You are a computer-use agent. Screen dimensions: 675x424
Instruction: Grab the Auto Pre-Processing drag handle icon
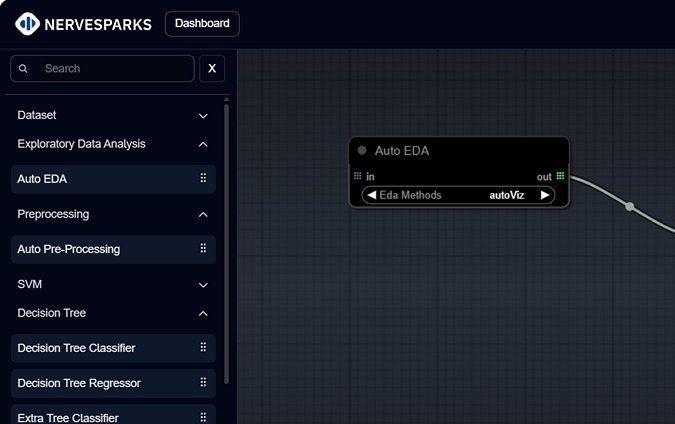(203, 249)
